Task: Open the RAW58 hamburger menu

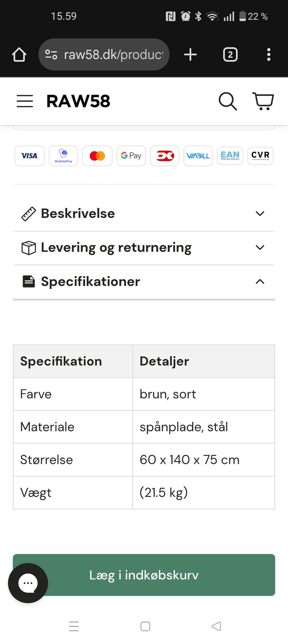Action: [x=25, y=101]
